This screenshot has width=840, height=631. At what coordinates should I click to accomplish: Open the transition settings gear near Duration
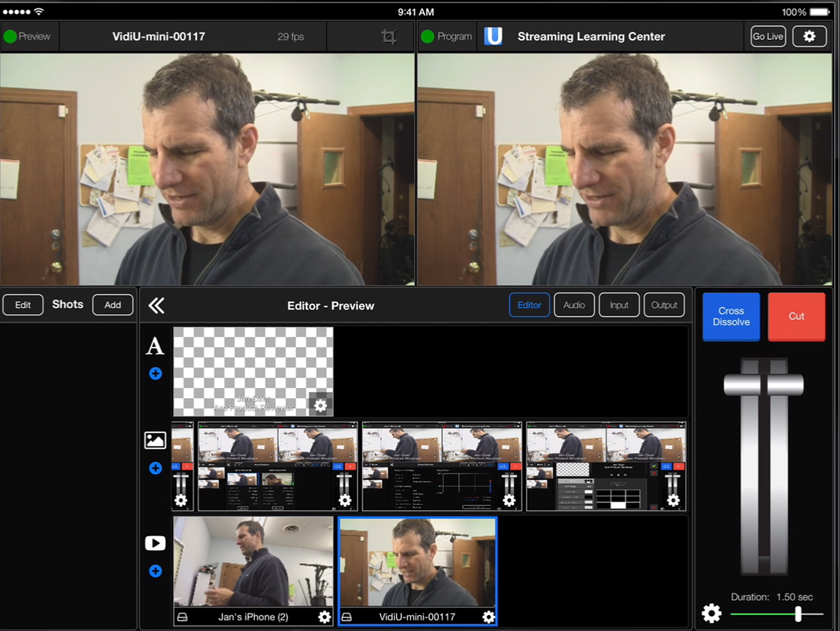[x=711, y=613]
